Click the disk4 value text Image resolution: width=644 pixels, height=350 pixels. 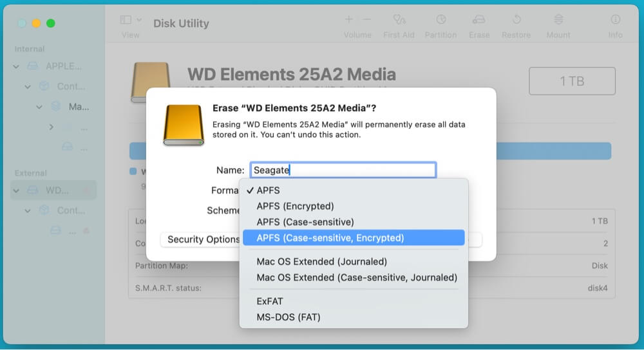597,288
